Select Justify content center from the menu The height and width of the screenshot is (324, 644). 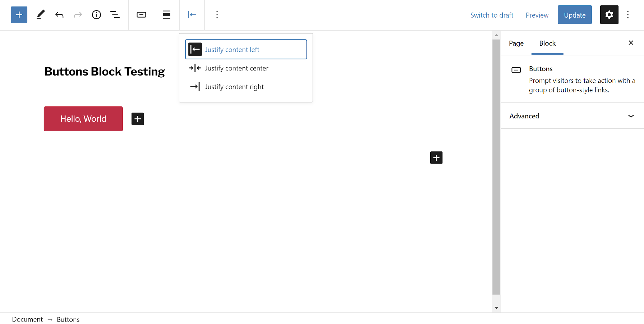click(x=236, y=68)
